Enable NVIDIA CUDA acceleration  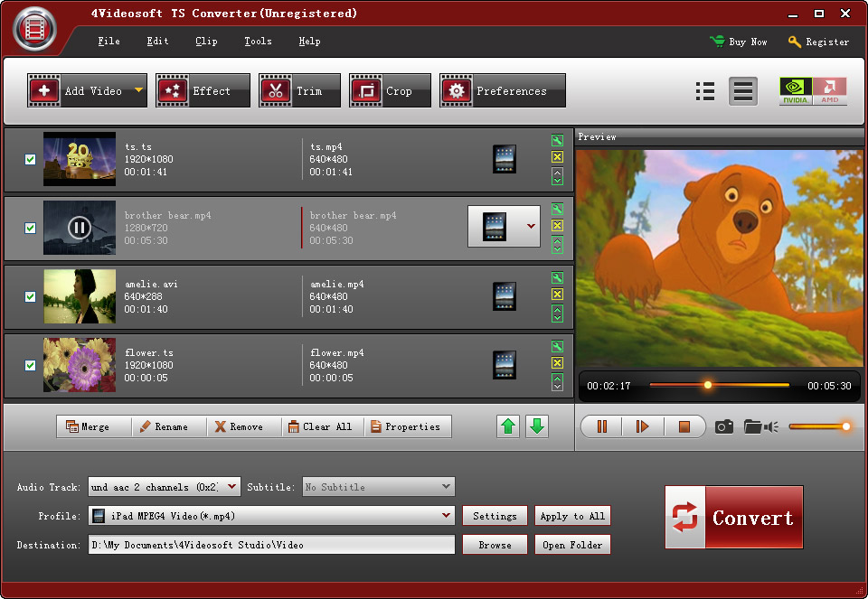pos(796,90)
